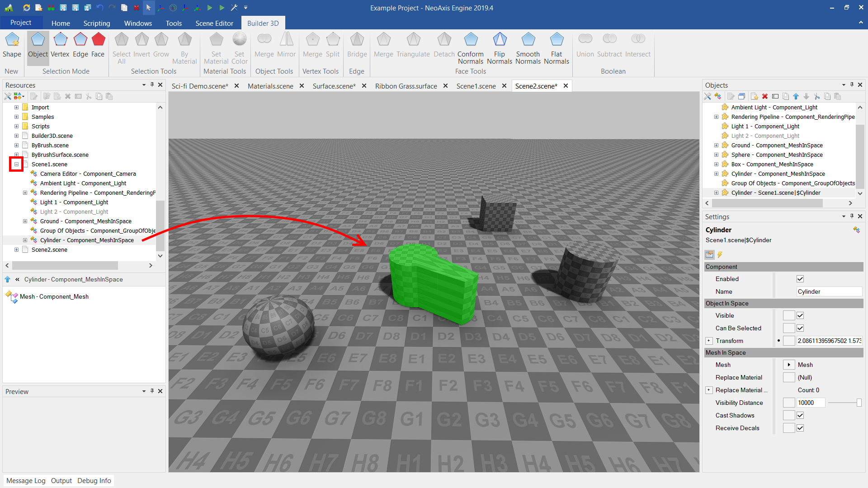Switch to the Materials.scene document tab
Viewport: 868px width, 488px height.
270,86
